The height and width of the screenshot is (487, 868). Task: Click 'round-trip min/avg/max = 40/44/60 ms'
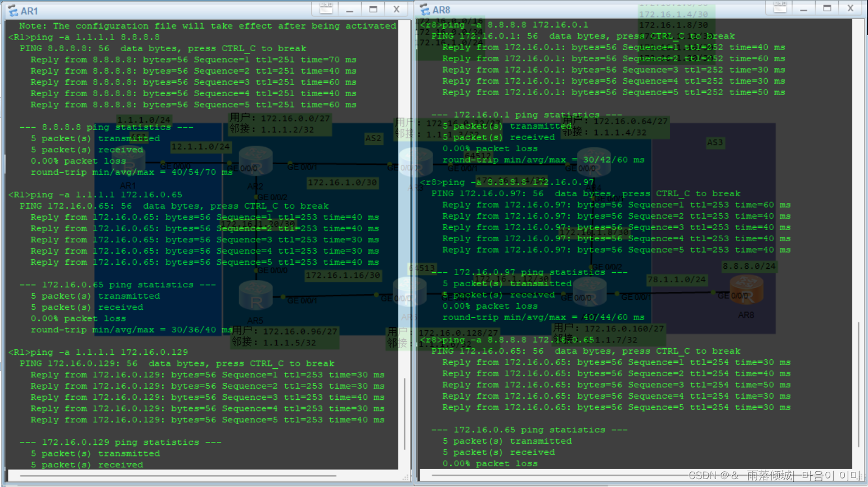coord(543,317)
